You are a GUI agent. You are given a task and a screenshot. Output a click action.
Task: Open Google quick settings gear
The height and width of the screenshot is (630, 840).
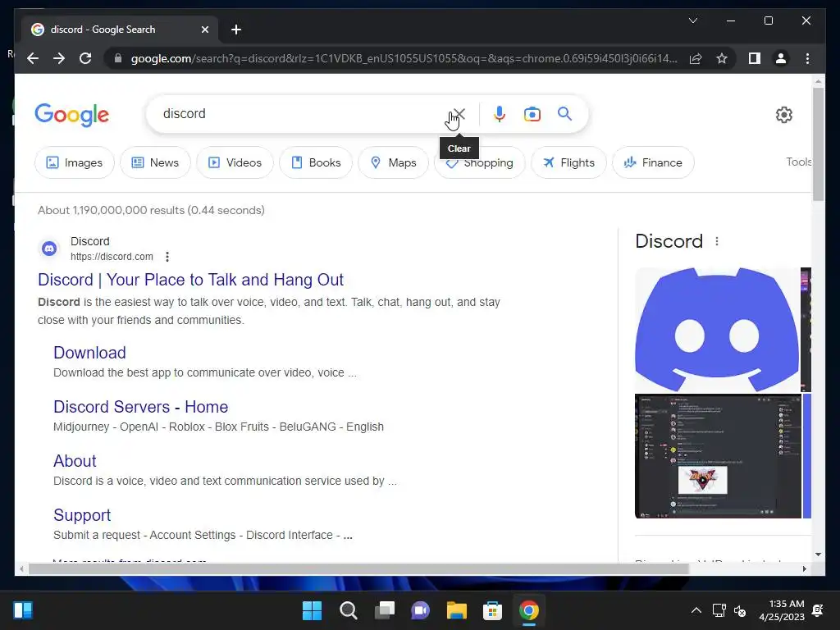[x=783, y=115]
